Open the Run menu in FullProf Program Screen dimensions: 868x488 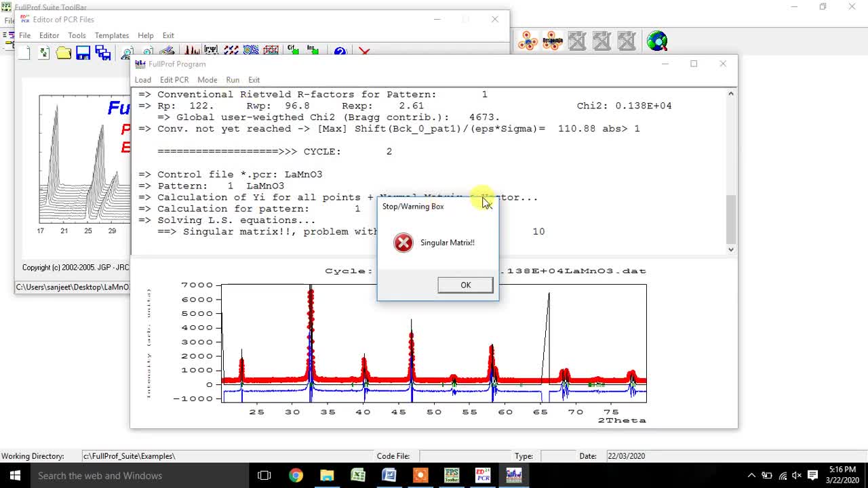coord(233,80)
